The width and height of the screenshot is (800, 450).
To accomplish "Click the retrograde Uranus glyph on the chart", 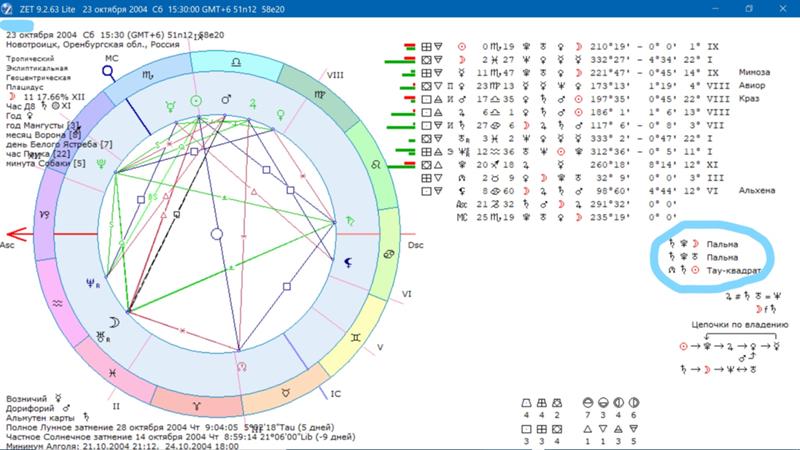I will [x=103, y=337].
